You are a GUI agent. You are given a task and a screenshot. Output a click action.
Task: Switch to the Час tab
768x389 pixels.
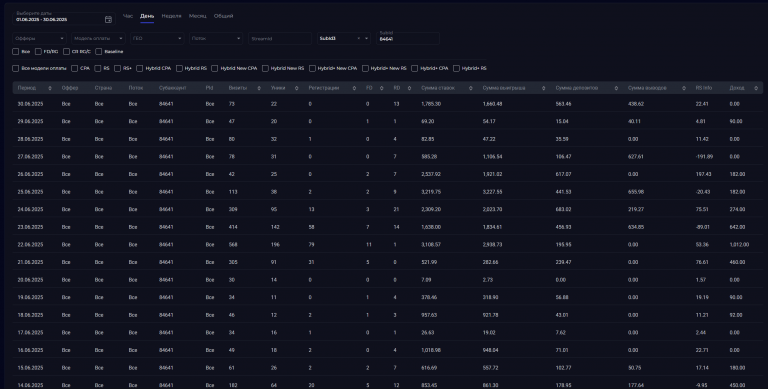(128, 16)
